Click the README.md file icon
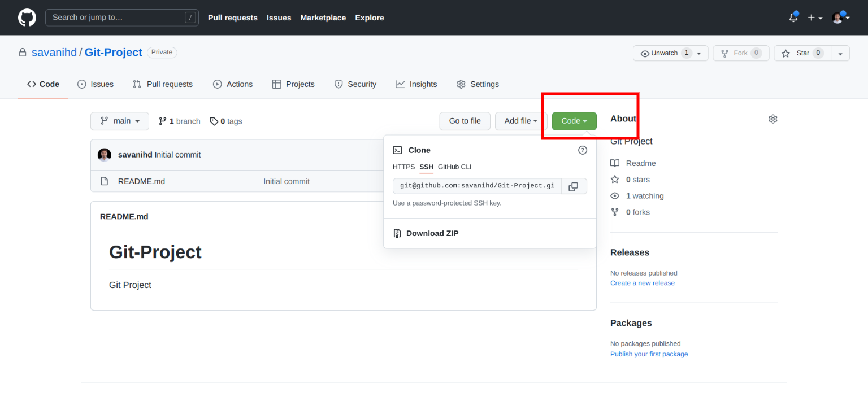The width and height of the screenshot is (868, 397). click(x=105, y=181)
